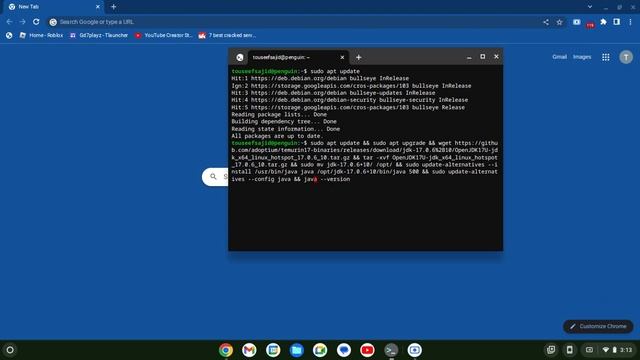This screenshot has width=640, height=360.
Task: Open the Gmail link
Action: (559, 57)
